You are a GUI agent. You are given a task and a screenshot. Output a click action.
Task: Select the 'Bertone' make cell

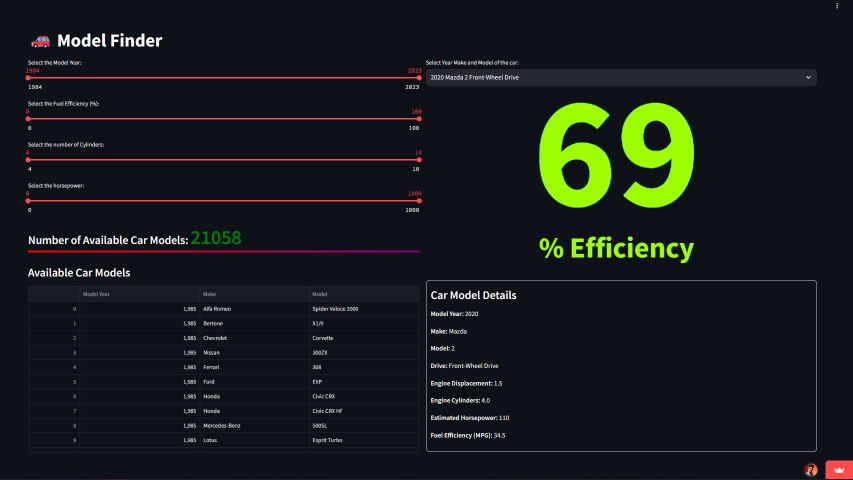pyautogui.click(x=254, y=323)
